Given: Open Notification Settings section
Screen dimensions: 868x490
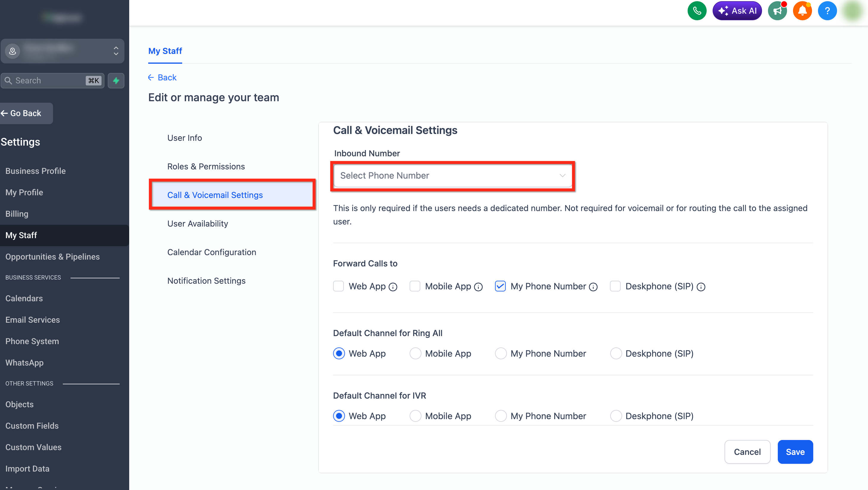Looking at the screenshot, I should point(206,281).
